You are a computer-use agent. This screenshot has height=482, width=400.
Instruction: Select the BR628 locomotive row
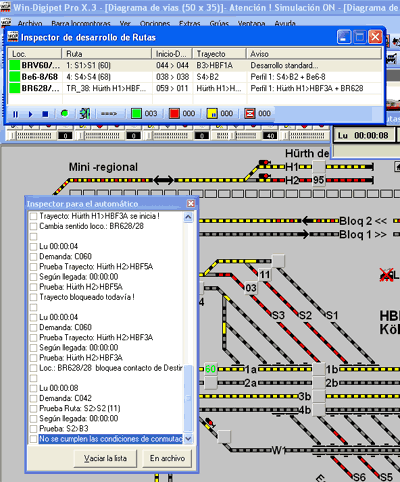(195, 89)
